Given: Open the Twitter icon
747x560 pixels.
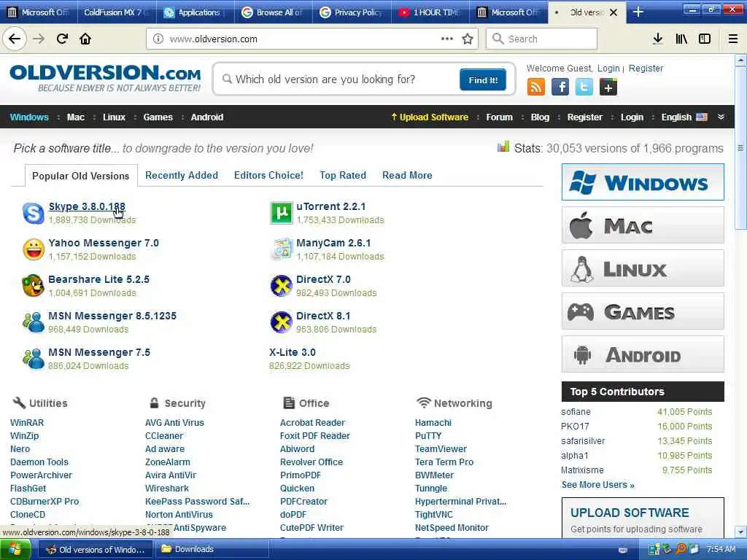Looking at the screenshot, I should pyautogui.click(x=584, y=87).
